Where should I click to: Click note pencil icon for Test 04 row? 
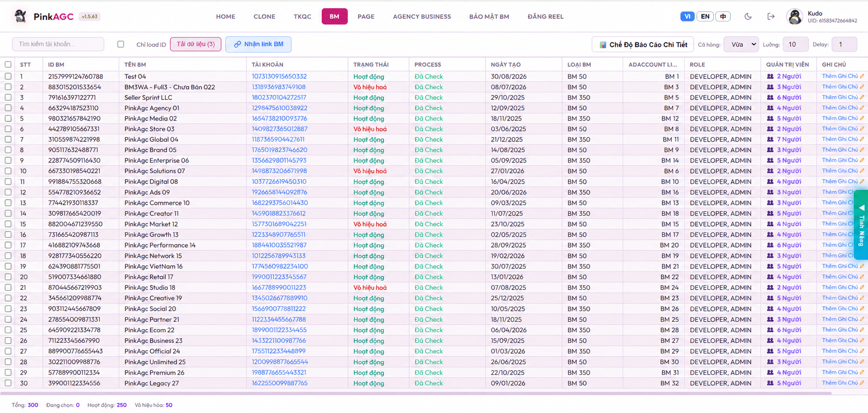click(x=862, y=76)
